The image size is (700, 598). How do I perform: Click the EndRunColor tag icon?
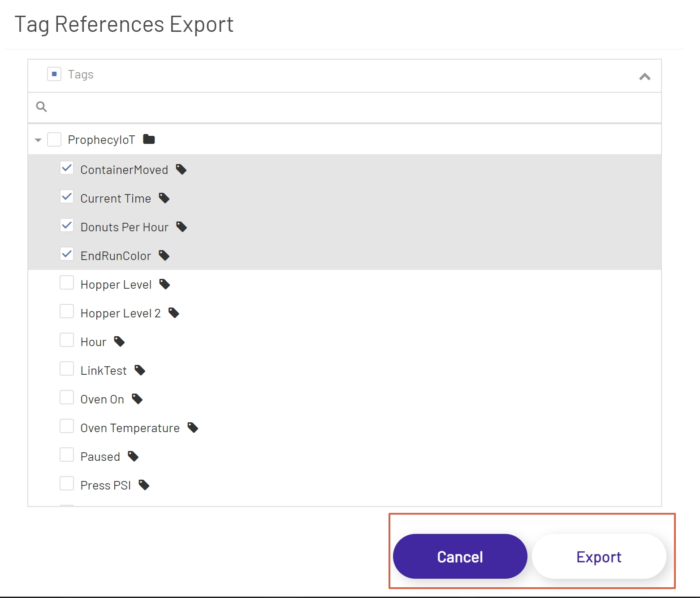tap(164, 255)
